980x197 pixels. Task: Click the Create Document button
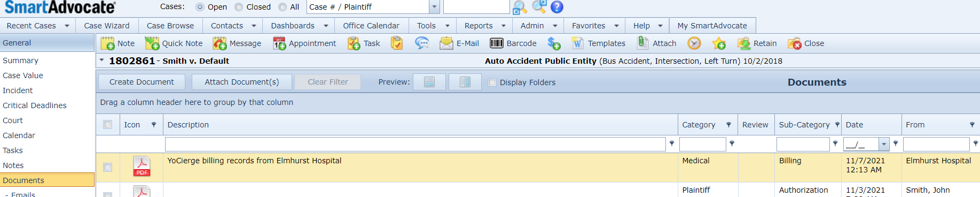coord(142,82)
